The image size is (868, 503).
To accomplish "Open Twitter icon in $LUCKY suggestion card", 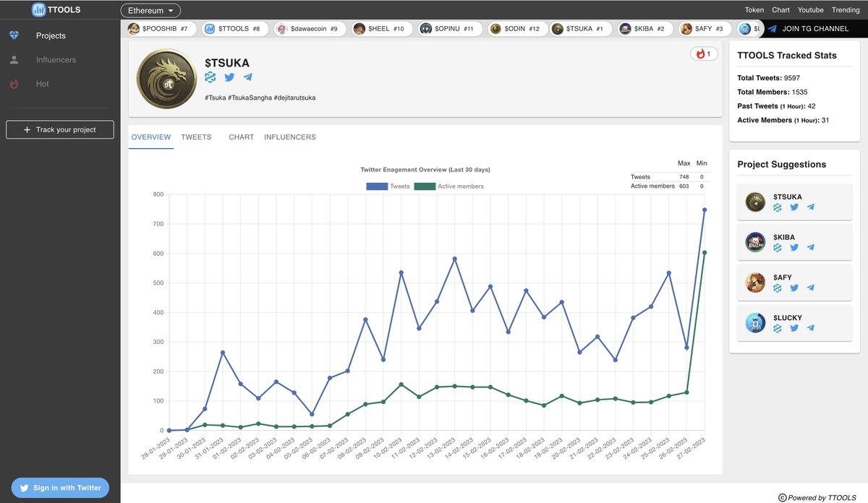I will tap(794, 328).
